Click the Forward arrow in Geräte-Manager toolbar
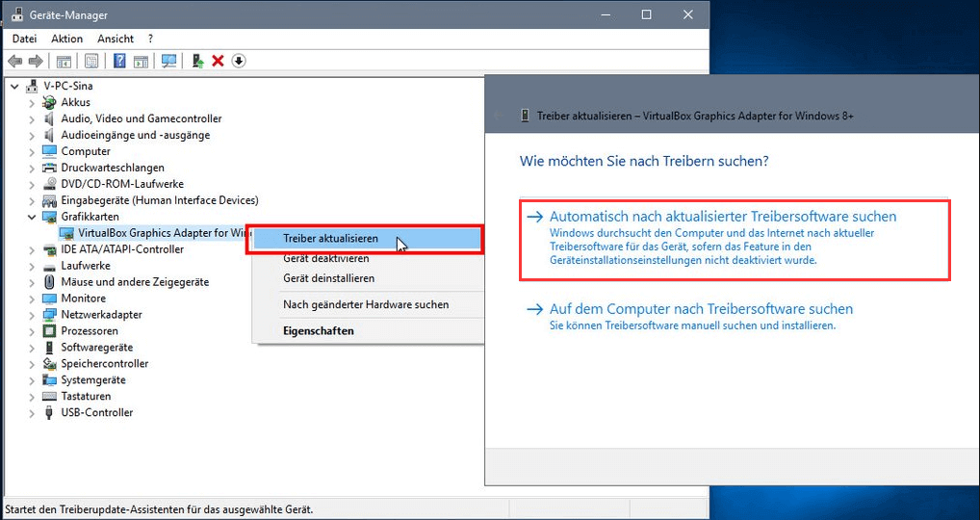 click(36, 61)
